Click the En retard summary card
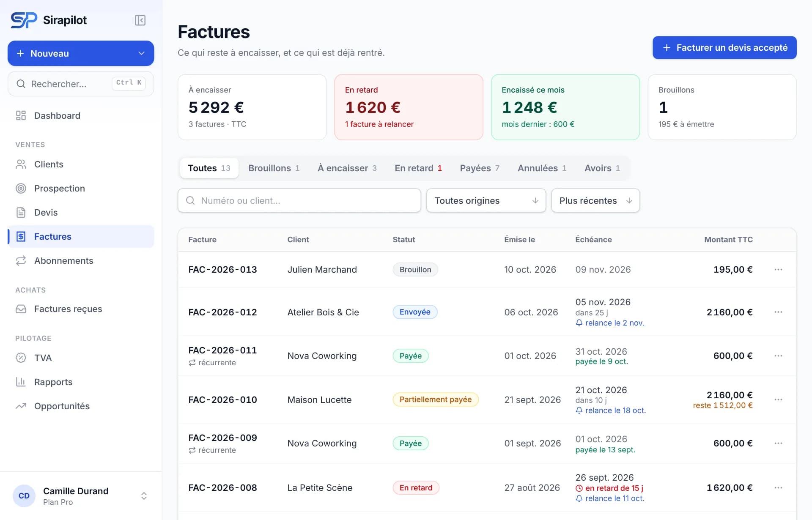The height and width of the screenshot is (520, 812). 409,107
